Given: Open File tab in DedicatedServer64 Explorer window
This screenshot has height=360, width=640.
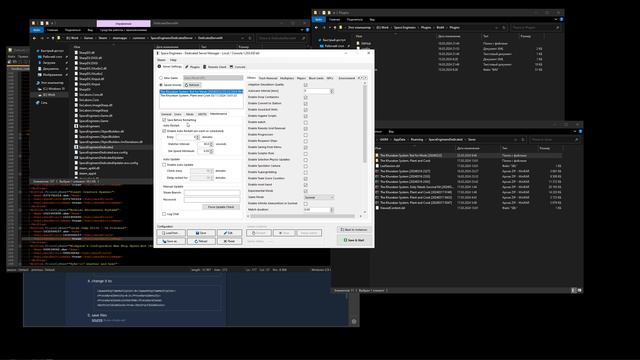Looking at the screenshot, I should [x=37, y=30].
